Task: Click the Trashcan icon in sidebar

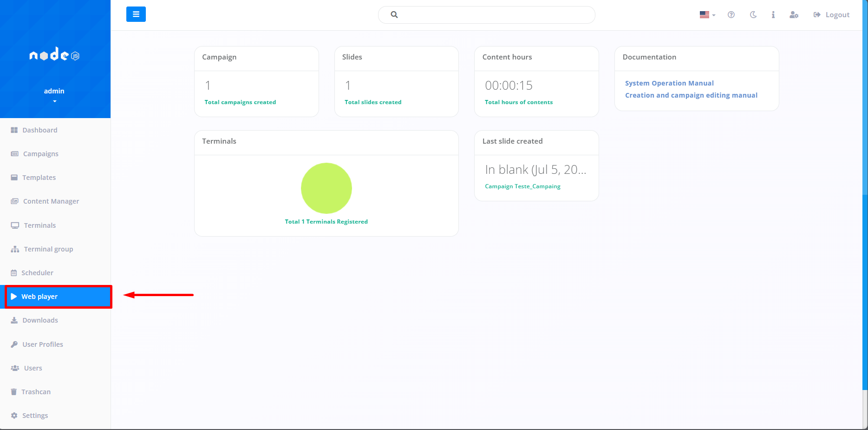Action: click(x=14, y=392)
